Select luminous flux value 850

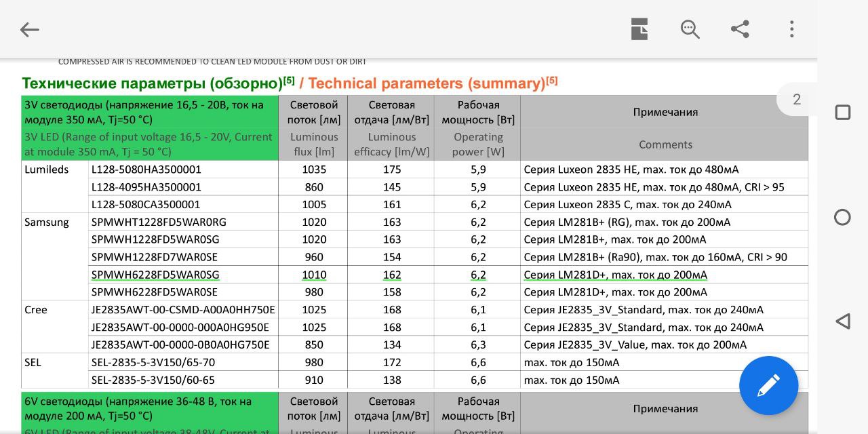pyautogui.click(x=314, y=345)
